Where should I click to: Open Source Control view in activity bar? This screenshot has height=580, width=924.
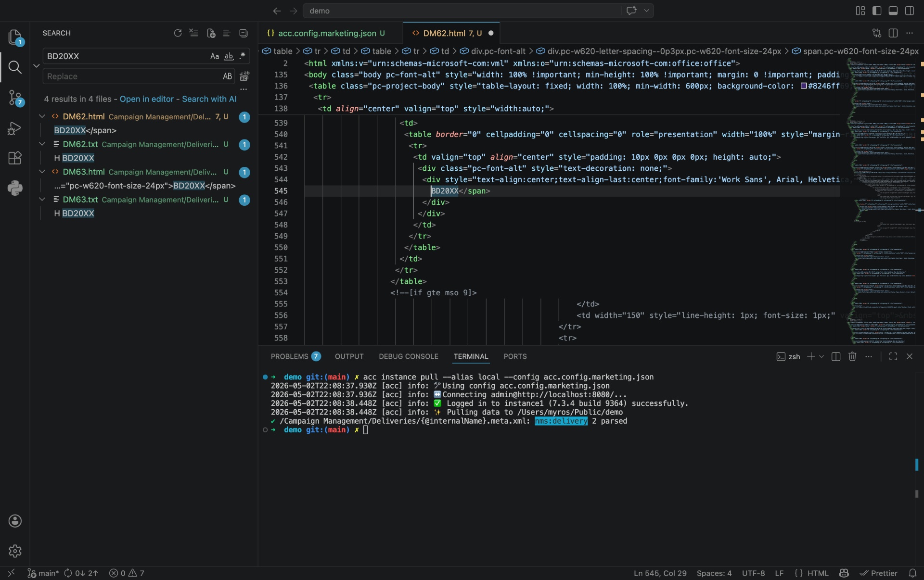click(x=15, y=98)
